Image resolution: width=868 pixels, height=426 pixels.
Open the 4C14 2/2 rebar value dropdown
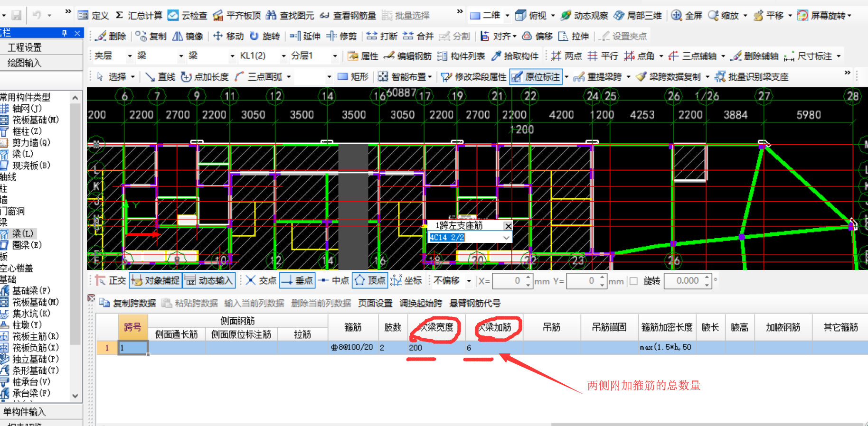point(506,237)
